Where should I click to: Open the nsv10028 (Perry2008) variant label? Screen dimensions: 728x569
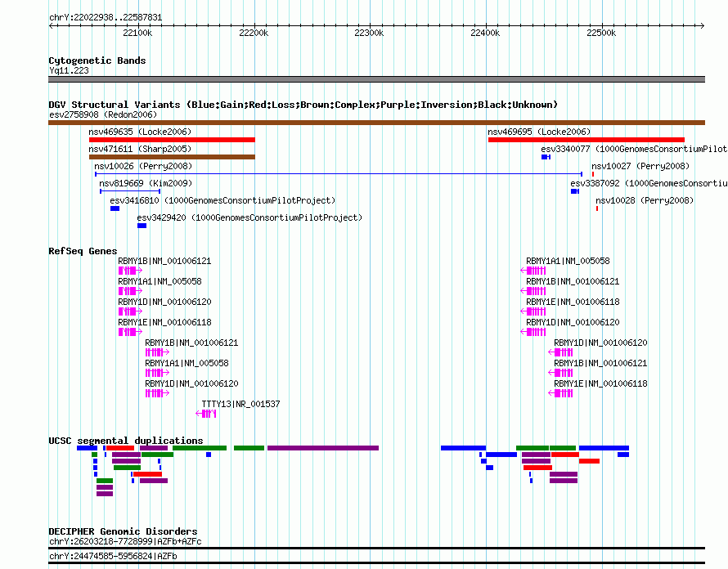click(645, 200)
